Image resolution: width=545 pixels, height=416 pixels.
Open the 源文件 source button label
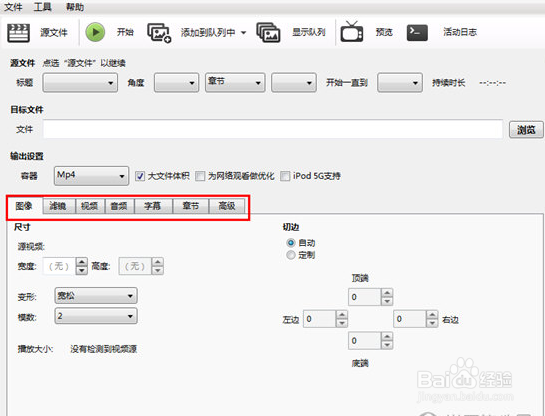[54, 33]
